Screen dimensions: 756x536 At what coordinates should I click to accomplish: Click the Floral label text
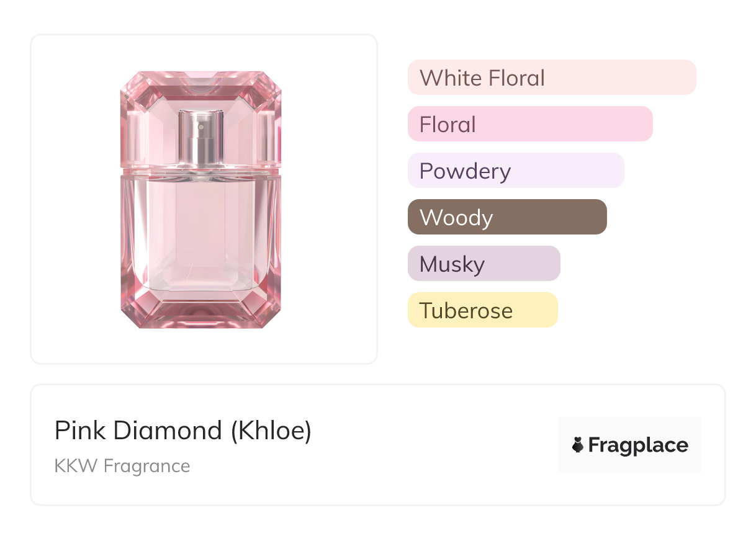point(448,125)
